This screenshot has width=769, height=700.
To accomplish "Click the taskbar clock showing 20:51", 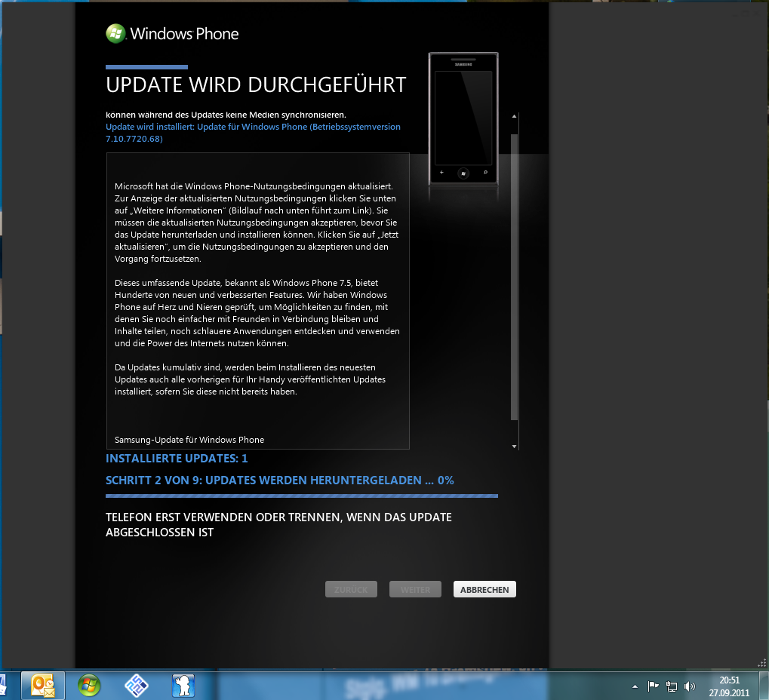I will pyautogui.click(x=729, y=686).
